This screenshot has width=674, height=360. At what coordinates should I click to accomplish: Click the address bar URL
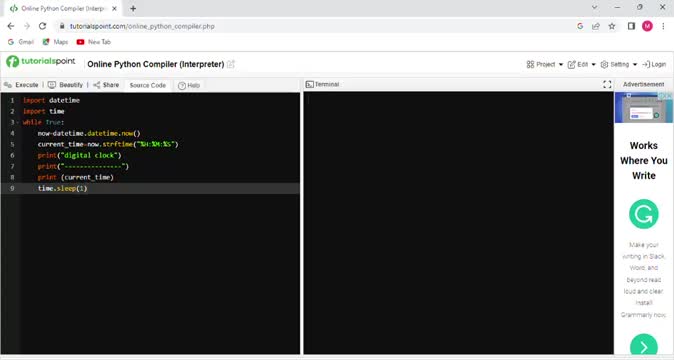[x=142, y=26]
